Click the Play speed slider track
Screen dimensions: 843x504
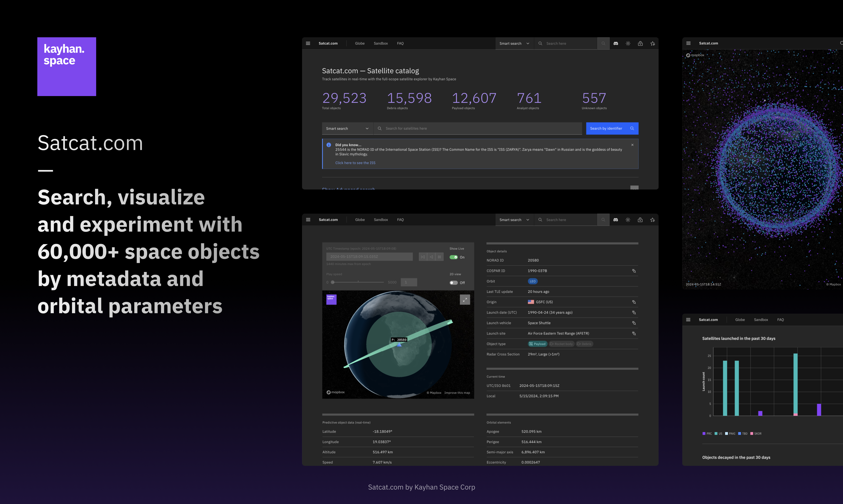(358, 282)
